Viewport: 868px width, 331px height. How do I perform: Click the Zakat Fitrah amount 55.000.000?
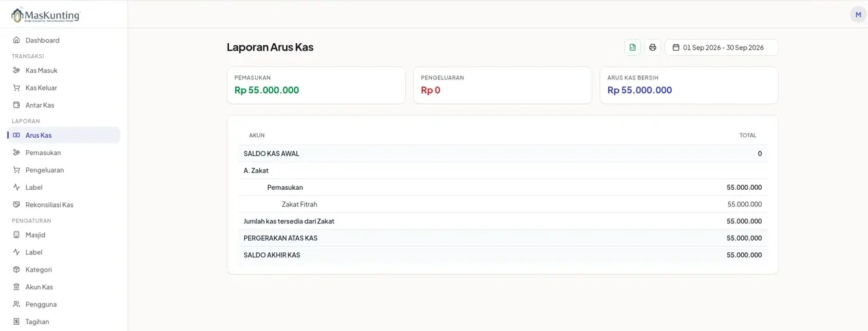pyautogui.click(x=745, y=204)
